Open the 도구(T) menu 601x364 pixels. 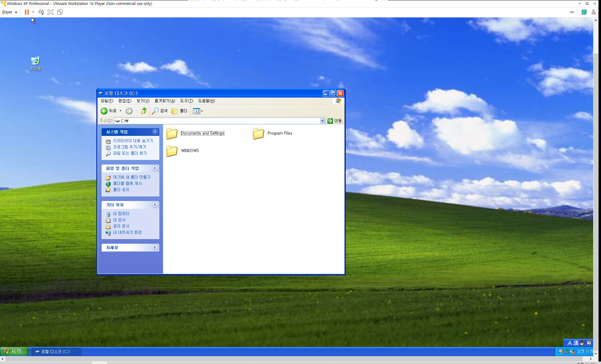186,101
